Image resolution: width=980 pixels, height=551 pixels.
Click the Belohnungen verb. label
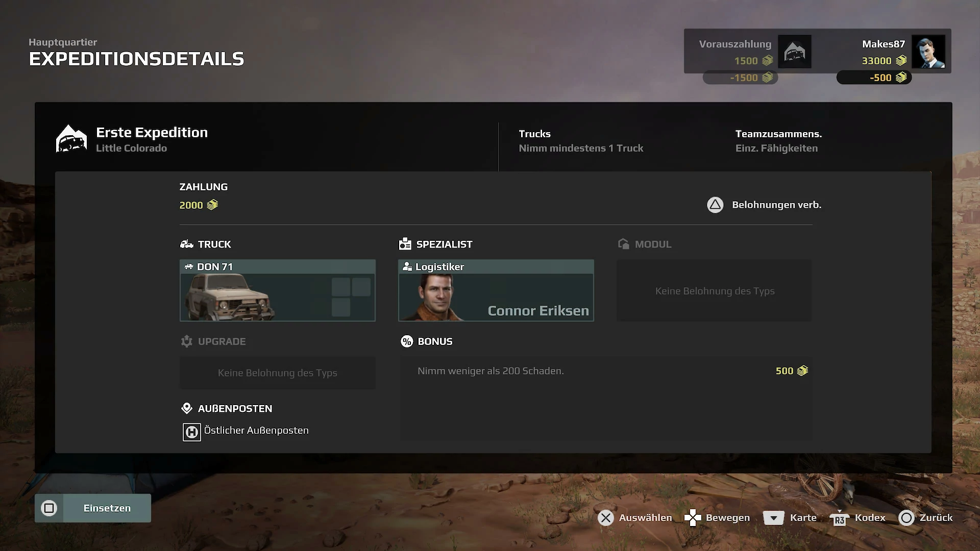pos(776,205)
